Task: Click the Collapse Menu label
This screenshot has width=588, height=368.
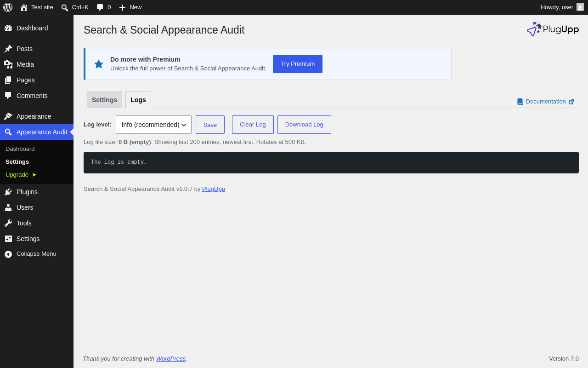Action: tap(36, 254)
